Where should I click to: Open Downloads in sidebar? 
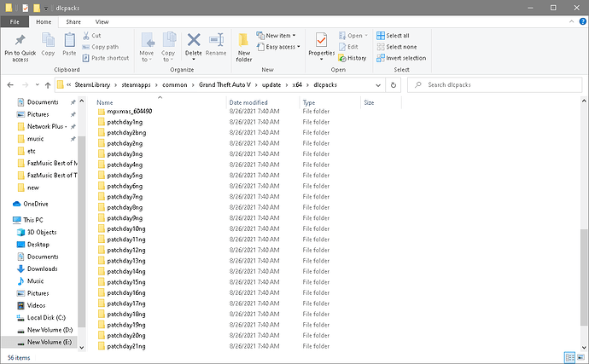(x=38, y=269)
